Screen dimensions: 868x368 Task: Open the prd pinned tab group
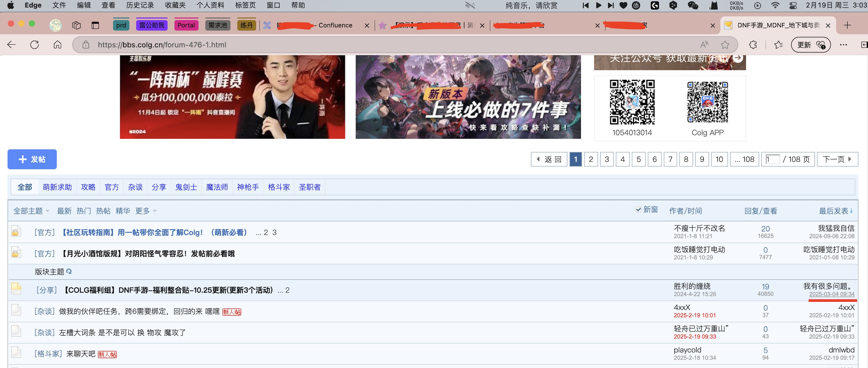[x=121, y=25]
